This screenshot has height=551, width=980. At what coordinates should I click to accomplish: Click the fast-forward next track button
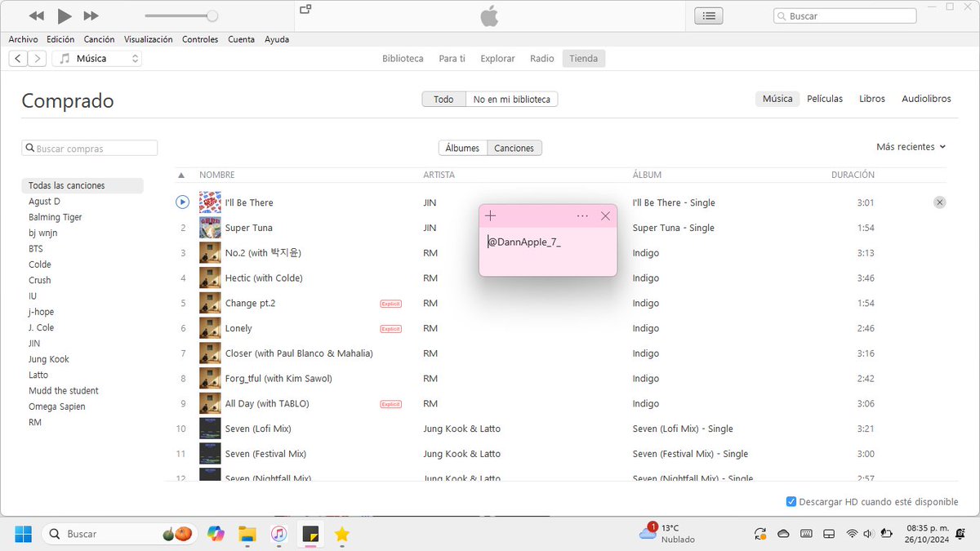point(91,16)
